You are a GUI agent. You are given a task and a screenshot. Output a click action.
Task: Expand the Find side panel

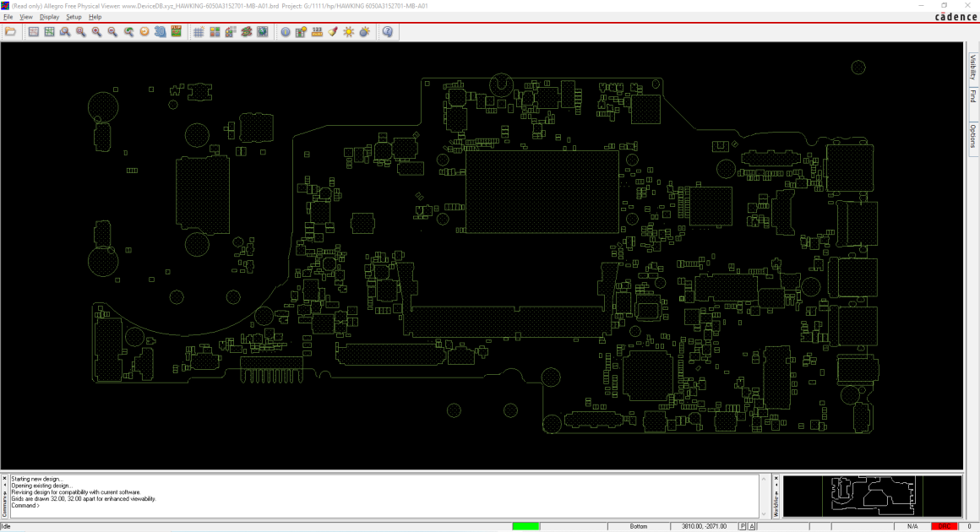973,95
